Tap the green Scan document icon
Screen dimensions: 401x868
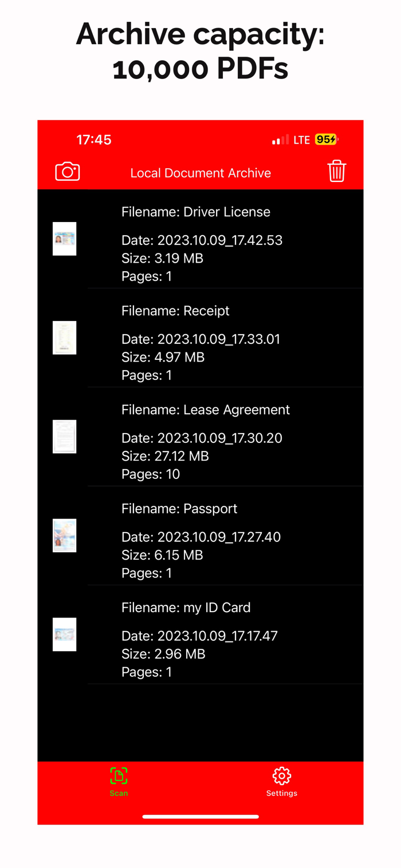point(119,776)
